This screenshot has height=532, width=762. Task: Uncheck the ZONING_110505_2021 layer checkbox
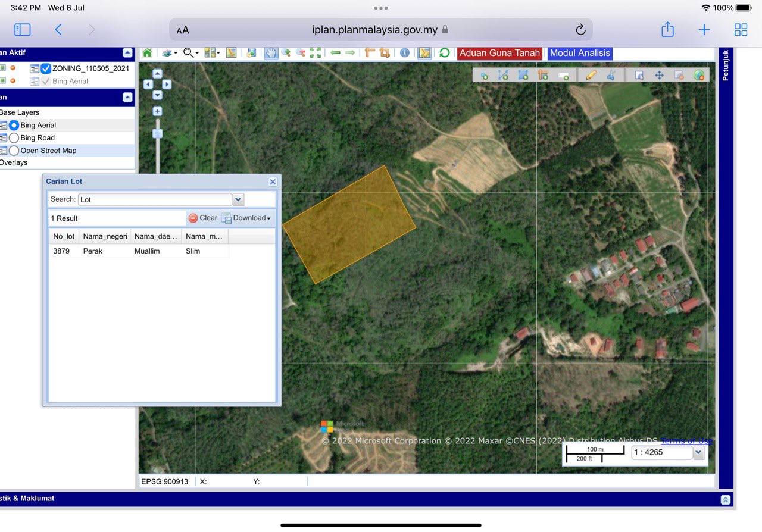pos(46,68)
